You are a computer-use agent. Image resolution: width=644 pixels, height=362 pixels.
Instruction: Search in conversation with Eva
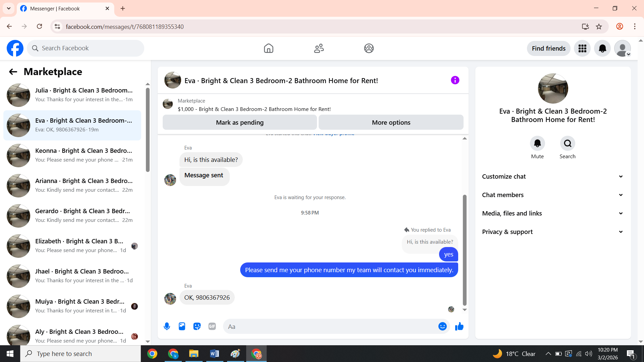(x=568, y=143)
